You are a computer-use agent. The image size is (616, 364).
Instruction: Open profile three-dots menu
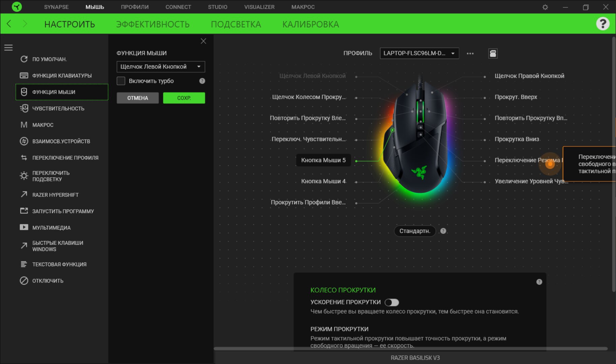(470, 53)
